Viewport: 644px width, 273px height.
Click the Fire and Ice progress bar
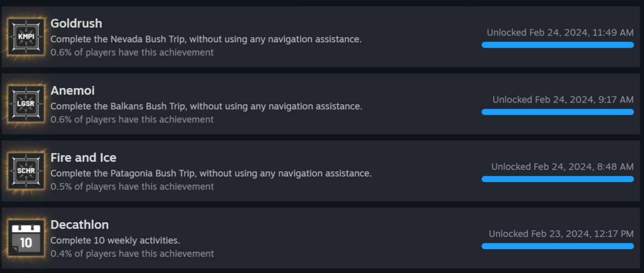(557, 179)
